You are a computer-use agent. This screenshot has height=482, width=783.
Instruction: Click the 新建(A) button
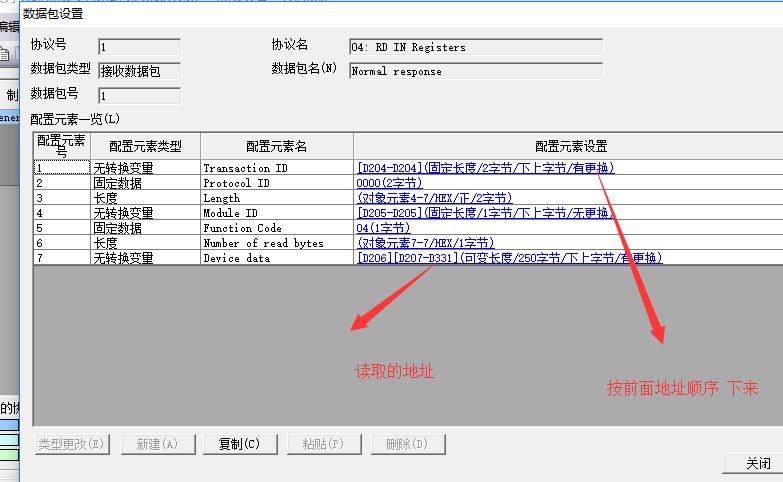click(x=158, y=444)
